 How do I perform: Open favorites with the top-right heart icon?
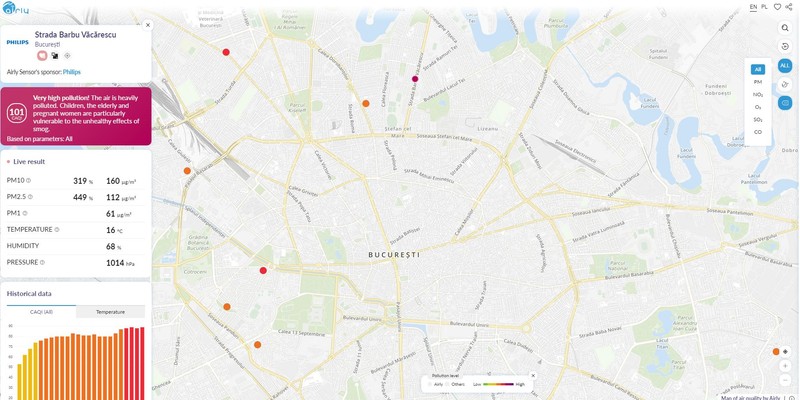(778, 7)
